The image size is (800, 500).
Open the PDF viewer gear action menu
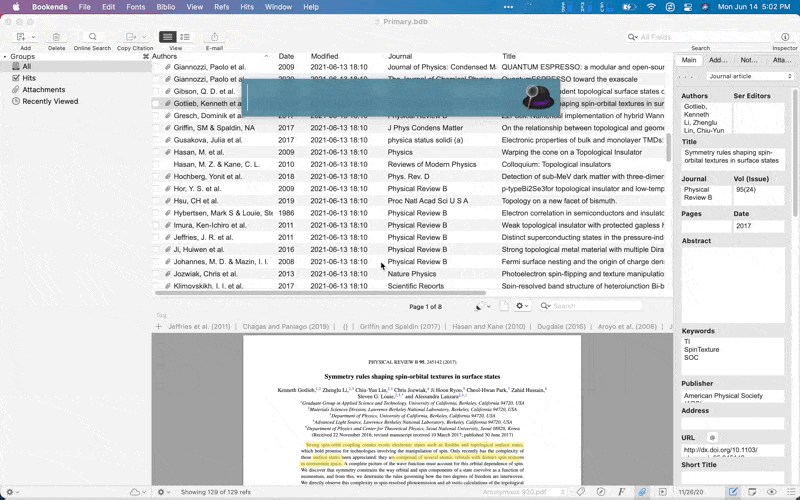click(x=522, y=306)
